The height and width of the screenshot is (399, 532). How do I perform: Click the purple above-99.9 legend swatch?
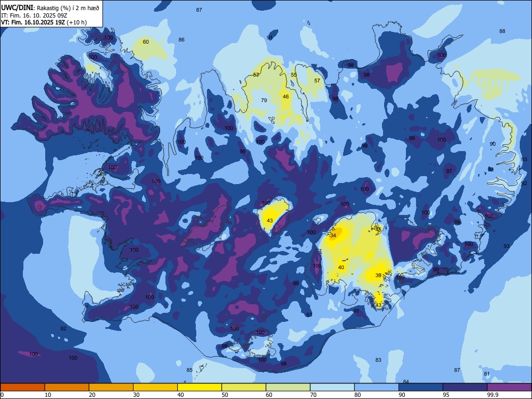pyautogui.click(x=509, y=387)
